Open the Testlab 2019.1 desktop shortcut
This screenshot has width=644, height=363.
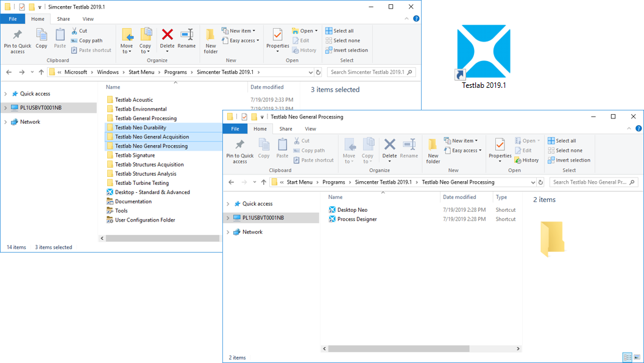pos(483,52)
